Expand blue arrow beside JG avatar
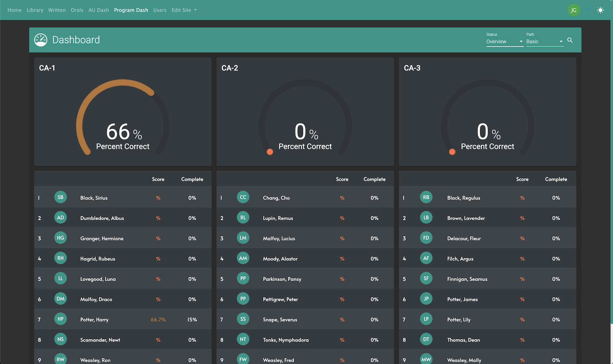 coord(587,10)
